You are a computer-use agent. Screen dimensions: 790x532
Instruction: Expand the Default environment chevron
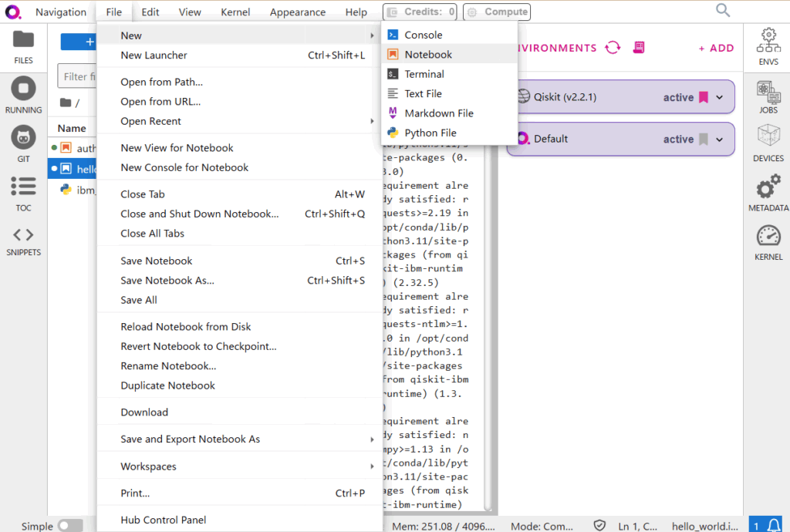coord(720,140)
